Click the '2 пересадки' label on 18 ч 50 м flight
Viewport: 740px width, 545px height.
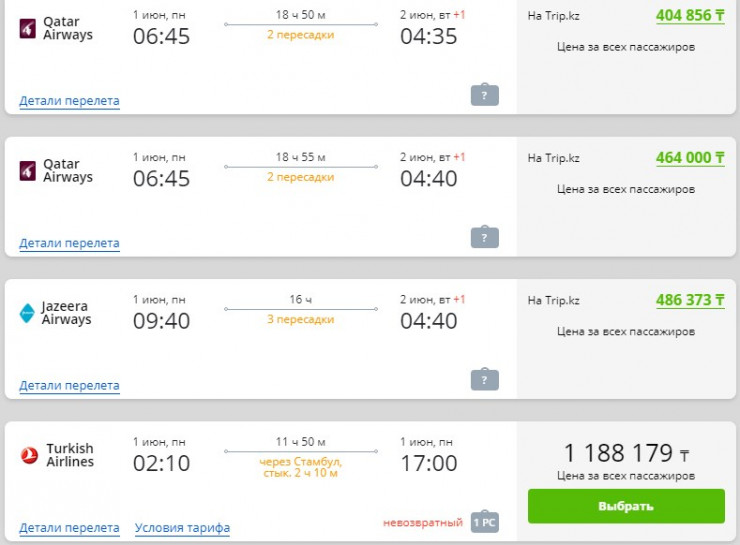[x=300, y=35]
